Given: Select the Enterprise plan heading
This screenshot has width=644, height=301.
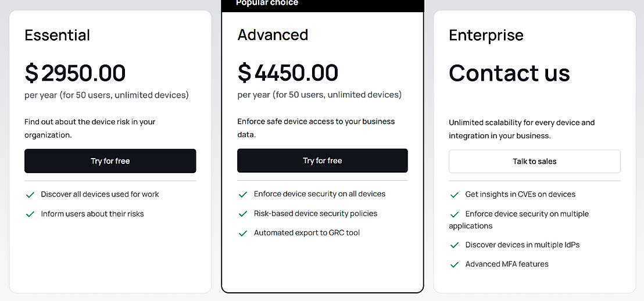Looking at the screenshot, I should (486, 35).
